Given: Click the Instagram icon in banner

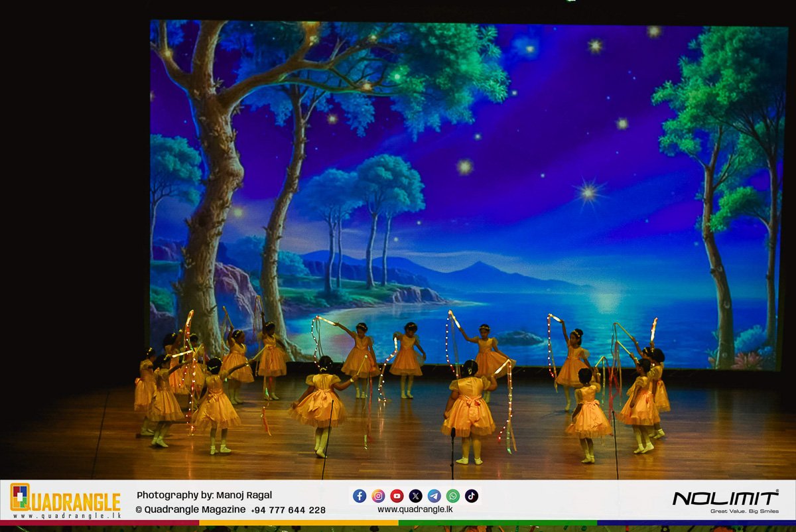Looking at the screenshot, I should click(378, 496).
